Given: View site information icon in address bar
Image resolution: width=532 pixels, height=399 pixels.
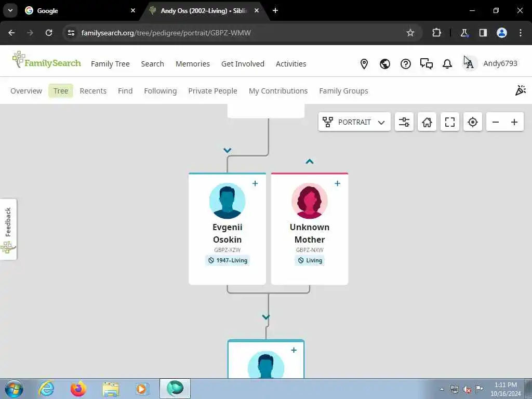Looking at the screenshot, I should pos(71,33).
